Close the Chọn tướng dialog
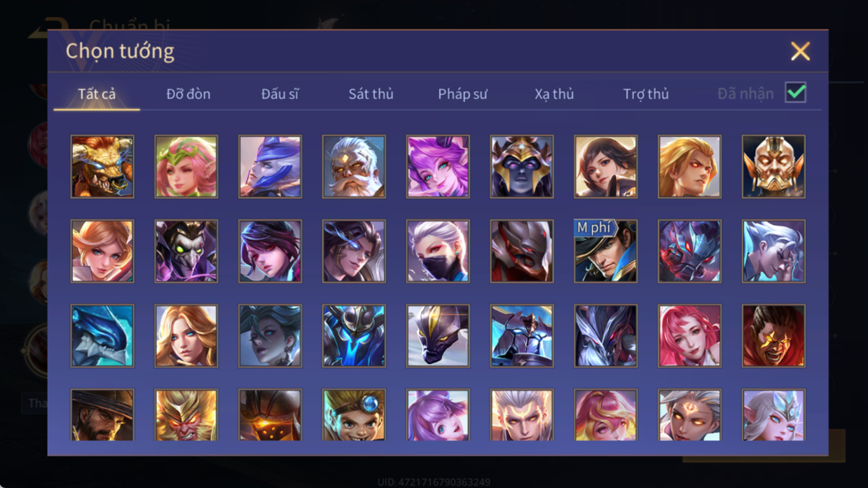The width and height of the screenshot is (868, 488). point(800,51)
